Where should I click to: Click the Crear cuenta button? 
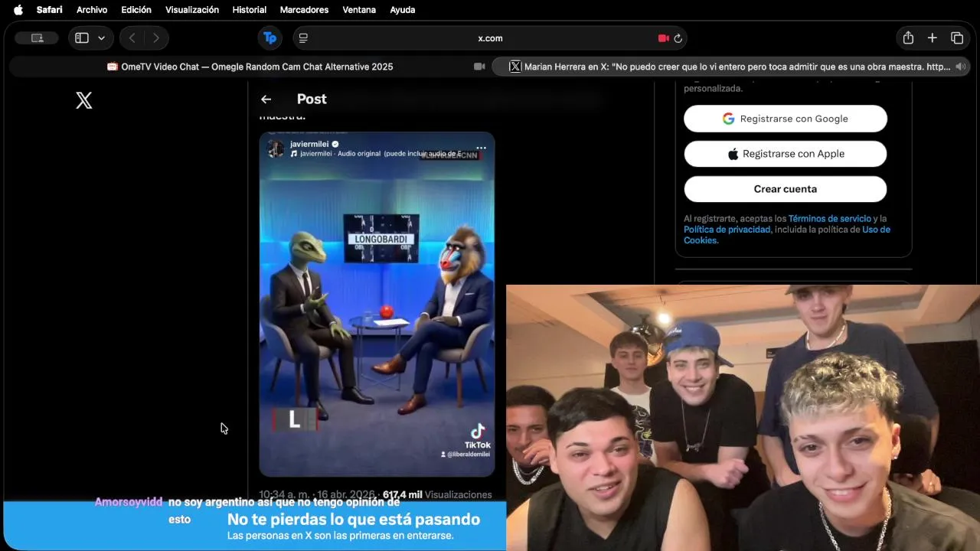pyautogui.click(x=786, y=189)
